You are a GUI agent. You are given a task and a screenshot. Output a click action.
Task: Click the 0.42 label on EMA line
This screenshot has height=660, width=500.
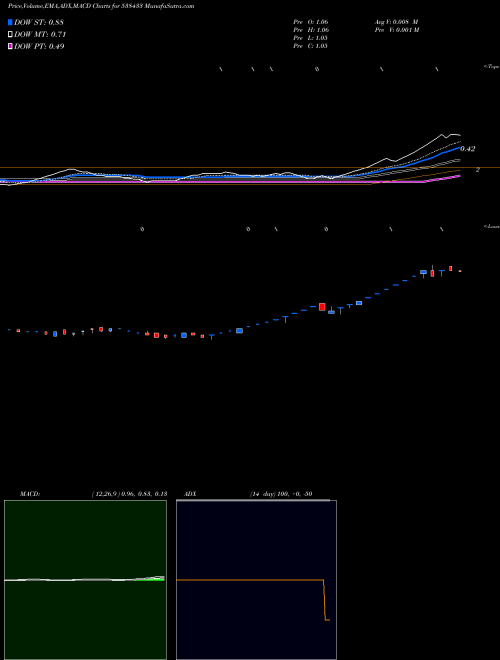click(x=468, y=149)
